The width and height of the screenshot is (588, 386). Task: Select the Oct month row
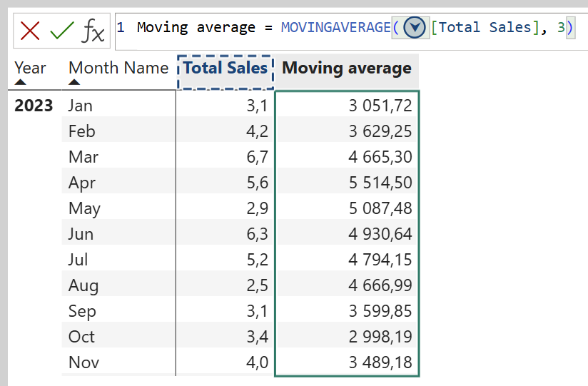click(81, 337)
